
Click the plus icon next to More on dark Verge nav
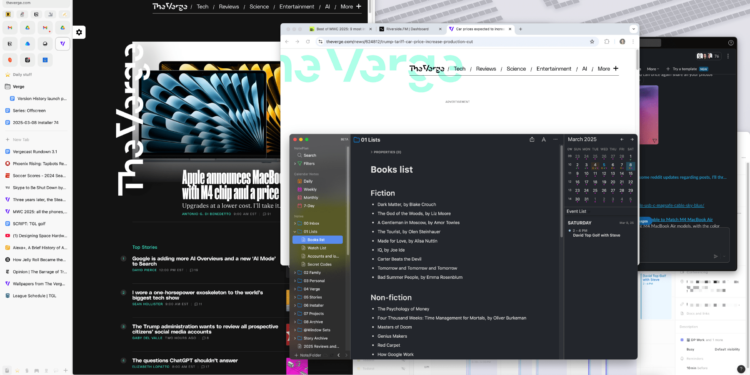359,6
